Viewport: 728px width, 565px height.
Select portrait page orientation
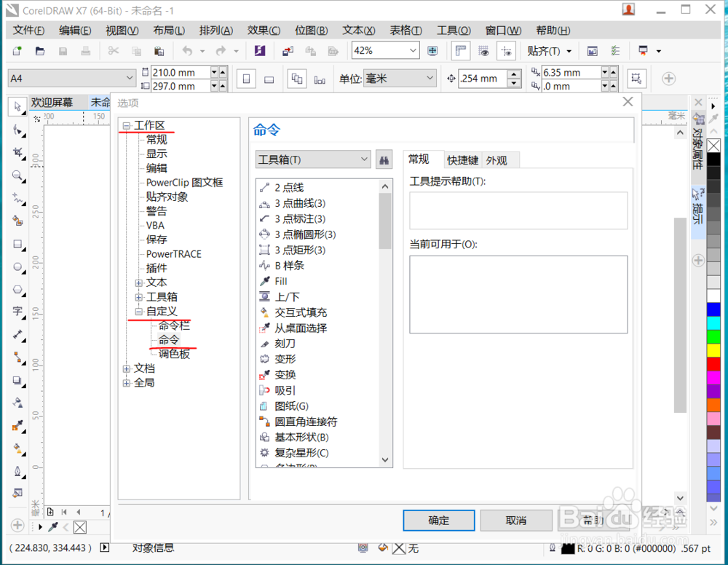[x=247, y=79]
